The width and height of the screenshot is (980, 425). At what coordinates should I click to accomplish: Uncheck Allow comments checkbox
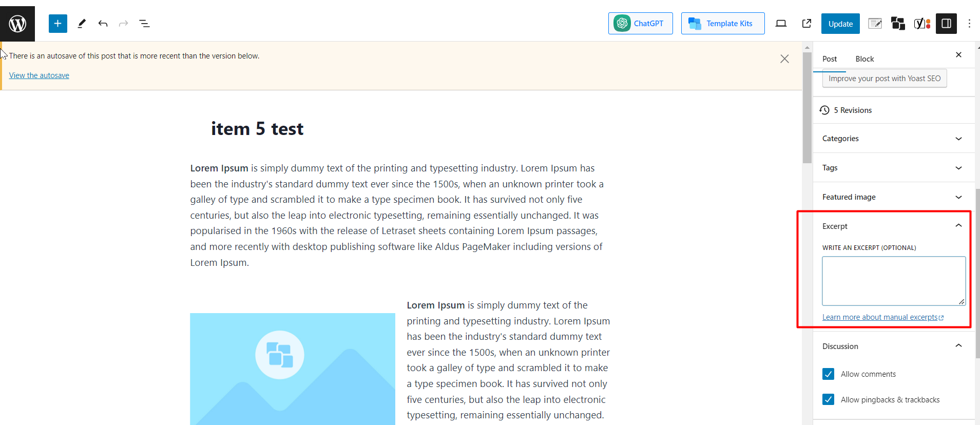click(x=828, y=374)
